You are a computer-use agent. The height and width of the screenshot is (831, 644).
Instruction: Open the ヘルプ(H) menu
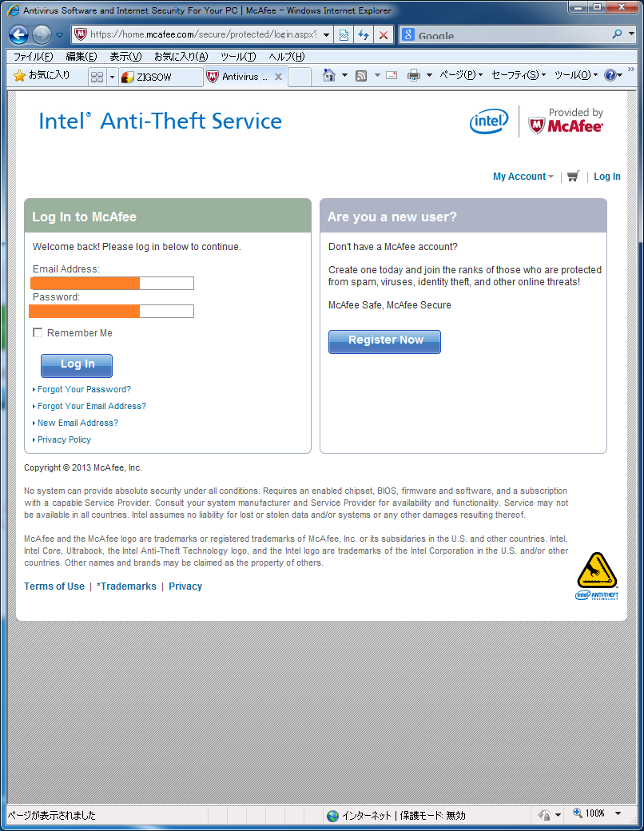[x=287, y=57]
